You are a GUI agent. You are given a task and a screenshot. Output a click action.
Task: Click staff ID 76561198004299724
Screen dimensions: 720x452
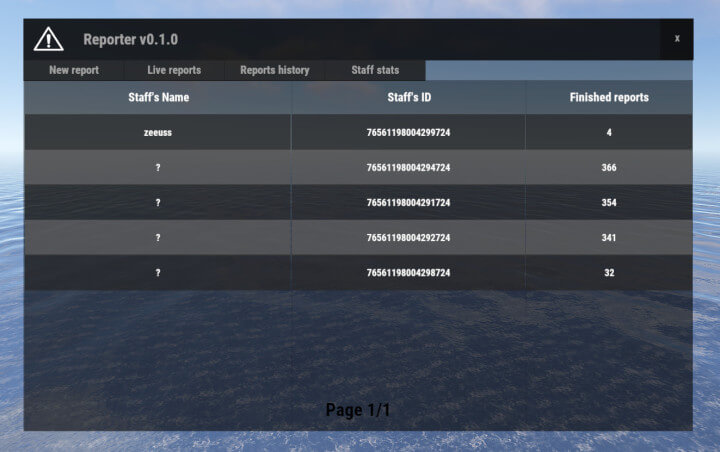point(408,132)
